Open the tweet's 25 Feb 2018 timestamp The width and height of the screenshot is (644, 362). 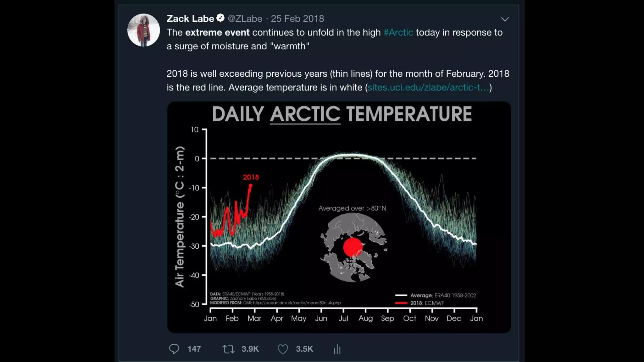(x=297, y=19)
